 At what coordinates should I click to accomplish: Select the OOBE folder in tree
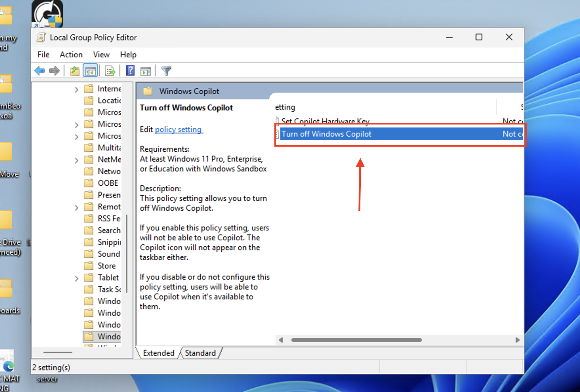coord(108,183)
